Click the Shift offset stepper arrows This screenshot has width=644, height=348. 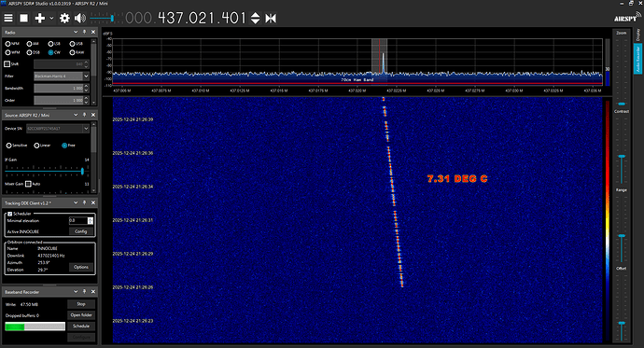(x=86, y=64)
